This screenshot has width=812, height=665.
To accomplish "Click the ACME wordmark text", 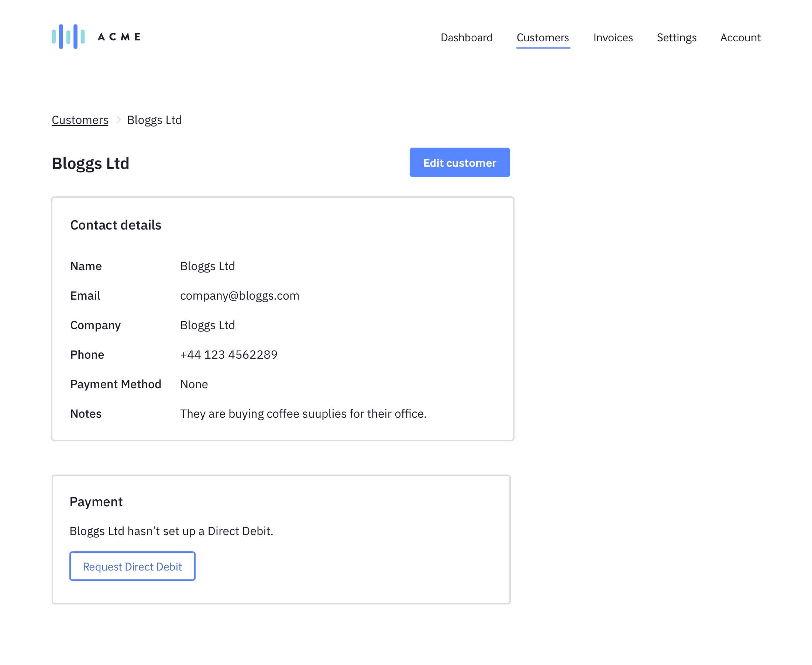I will [x=119, y=37].
